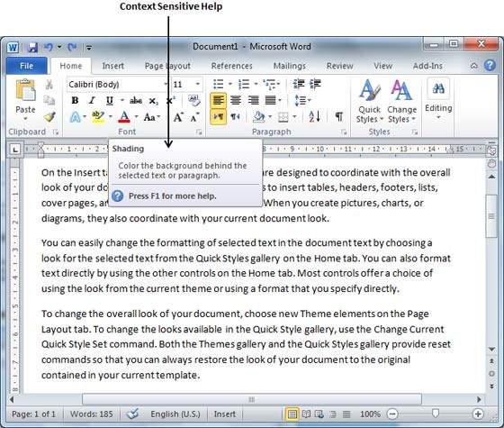Screen dimensions: 504x428
Task: Open the Change Styles button
Action: [x=401, y=101]
